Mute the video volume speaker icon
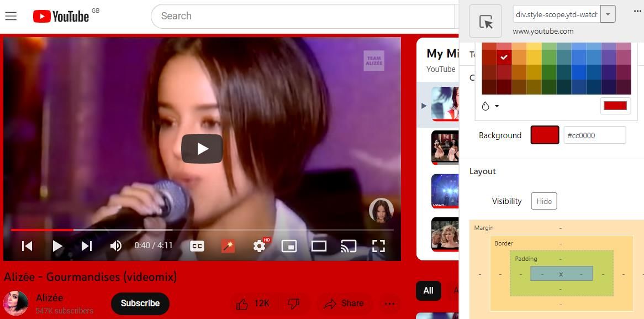 click(x=116, y=246)
